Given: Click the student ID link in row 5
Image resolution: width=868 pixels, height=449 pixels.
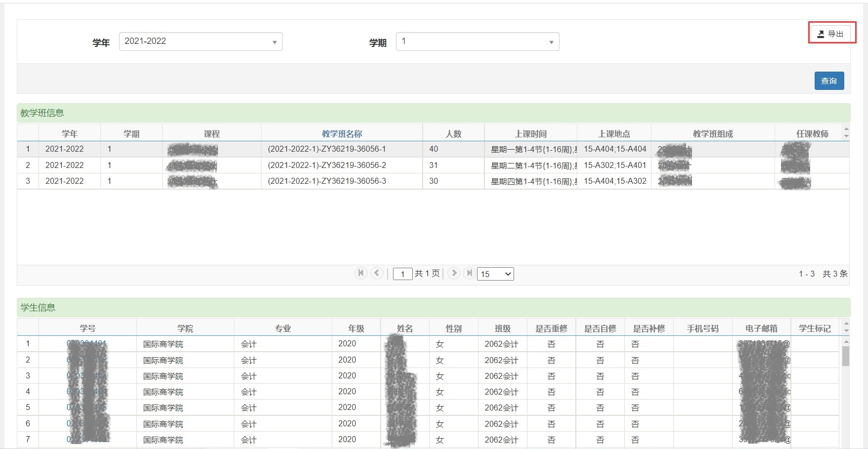Looking at the screenshot, I should 87,408.
